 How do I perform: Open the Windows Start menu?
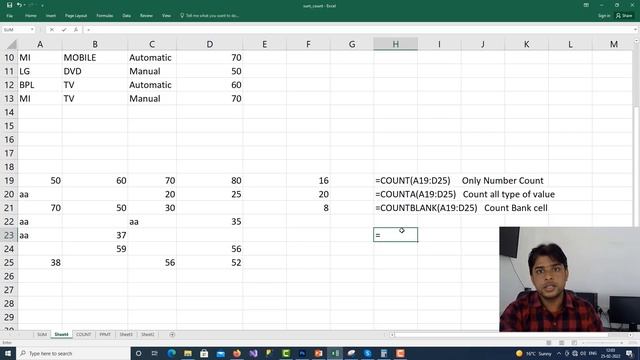click(8, 353)
